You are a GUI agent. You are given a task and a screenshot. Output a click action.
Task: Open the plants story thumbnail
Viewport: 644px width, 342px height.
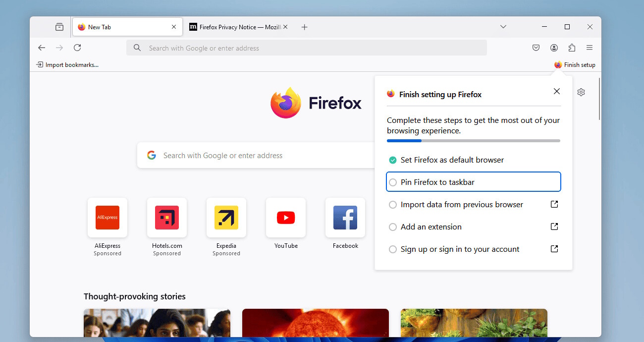474,323
